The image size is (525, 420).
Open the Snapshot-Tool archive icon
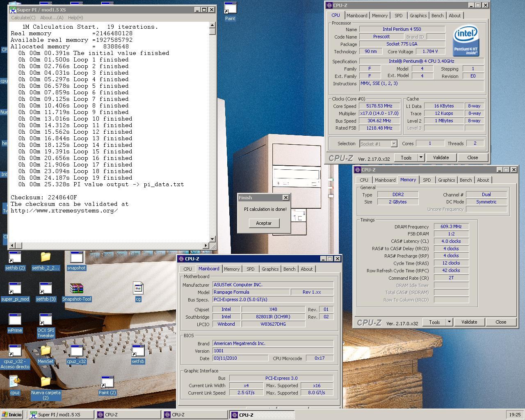(76, 292)
